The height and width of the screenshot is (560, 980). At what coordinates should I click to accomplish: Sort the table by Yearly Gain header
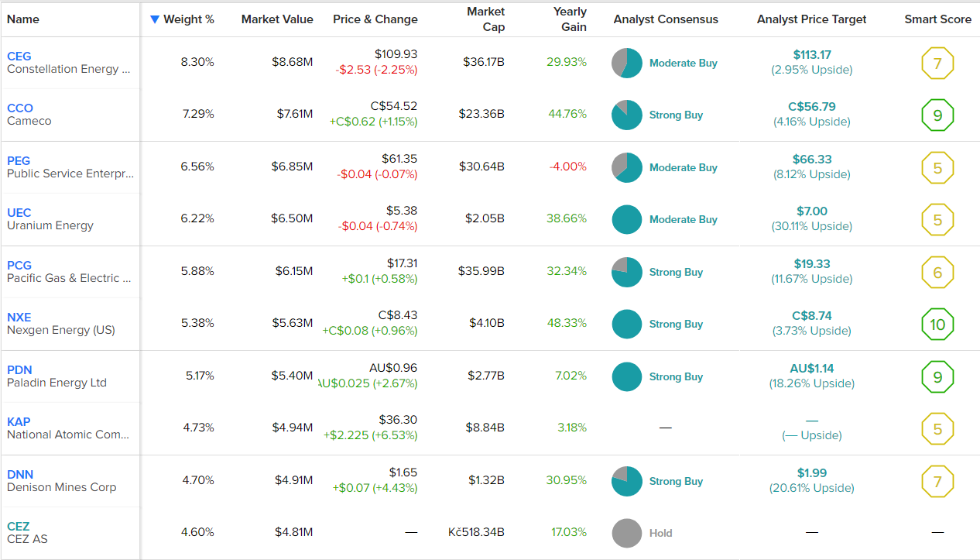(x=570, y=19)
